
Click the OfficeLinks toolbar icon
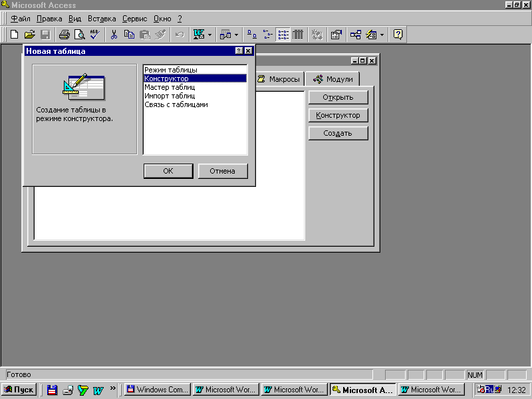click(x=198, y=35)
